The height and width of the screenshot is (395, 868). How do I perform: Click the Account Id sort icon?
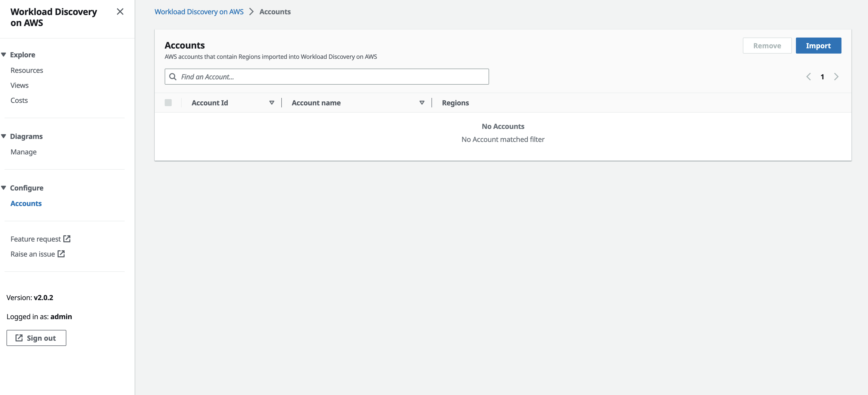(x=272, y=102)
